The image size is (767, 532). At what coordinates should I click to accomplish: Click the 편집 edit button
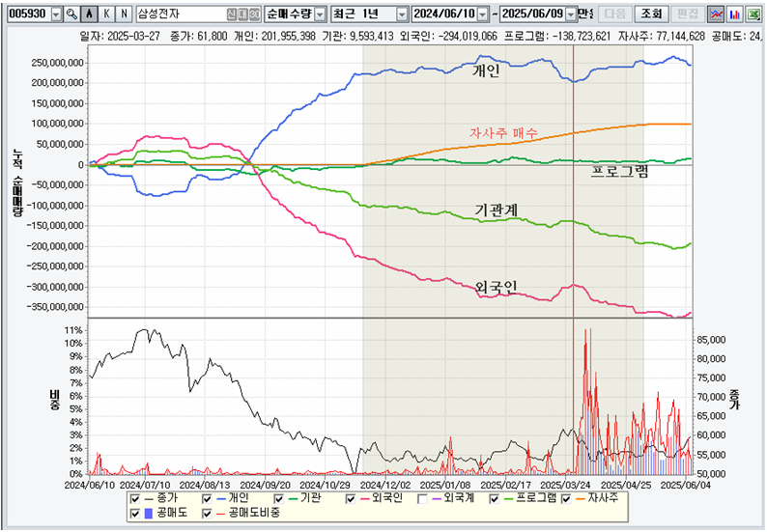pos(688,14)
